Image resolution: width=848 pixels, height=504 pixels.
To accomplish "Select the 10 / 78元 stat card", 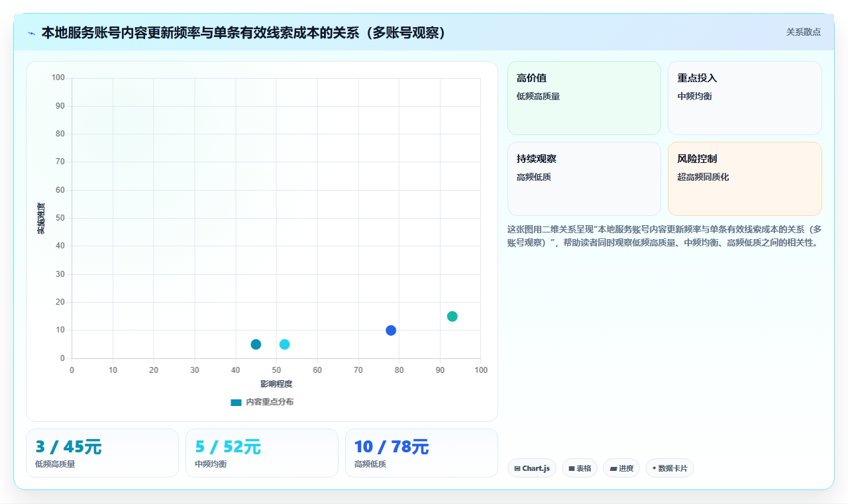I will click(x=421, y=453).
